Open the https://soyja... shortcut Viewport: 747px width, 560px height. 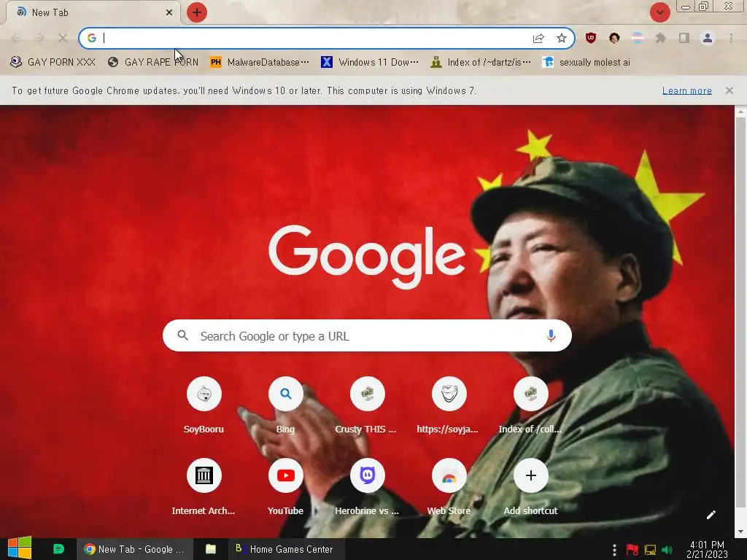449,405
